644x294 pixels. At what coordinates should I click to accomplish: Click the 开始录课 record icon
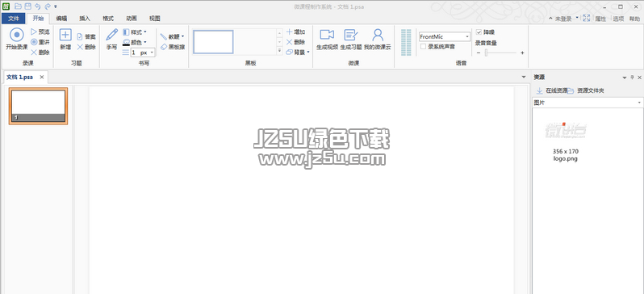pyautogui.click(x=16, y=35)
